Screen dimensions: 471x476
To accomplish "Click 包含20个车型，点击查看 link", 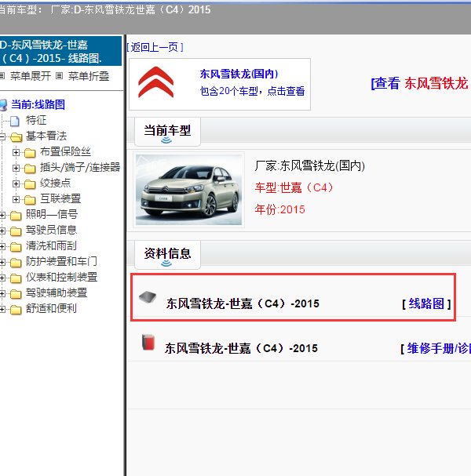I will [252, 91].
